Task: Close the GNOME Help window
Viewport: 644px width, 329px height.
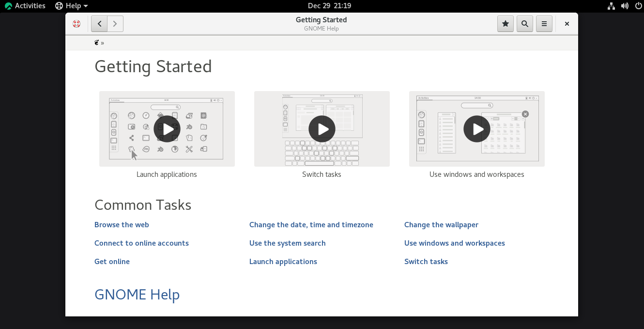Action: (567, 24)
